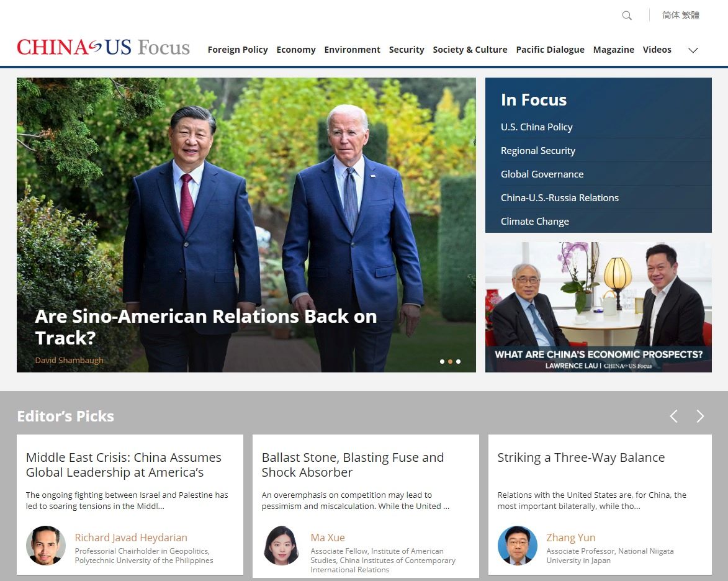The height and width of the screenshot is (581, 728).
Task: Open Global Governance in In Focus
Action: point(542,174)
